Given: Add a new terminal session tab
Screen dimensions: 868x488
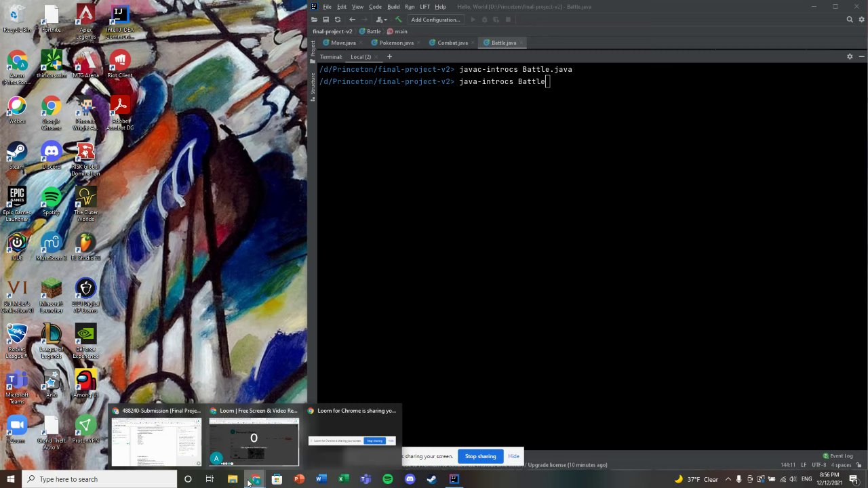Looking at the screenshot, I should (389, 57).
